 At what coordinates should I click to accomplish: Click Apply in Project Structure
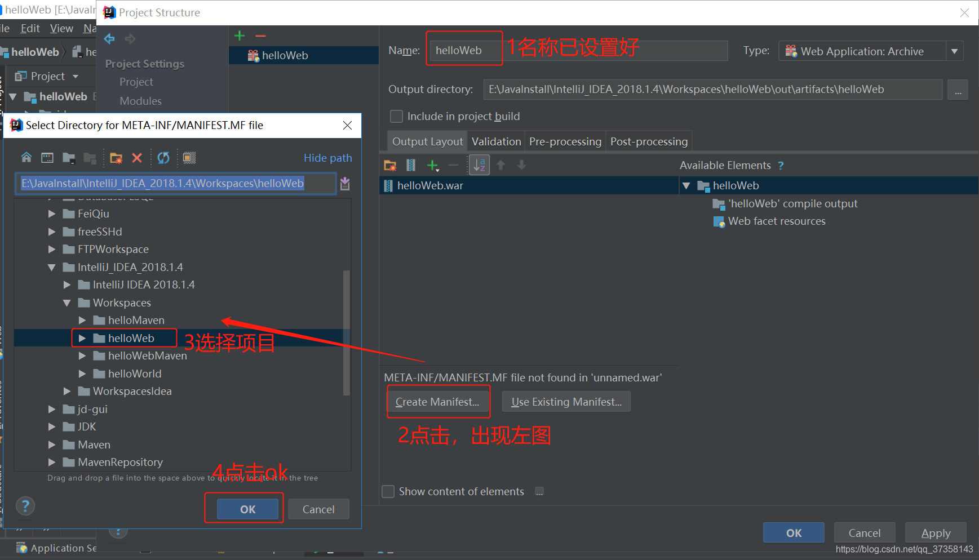tap(936, 533)
